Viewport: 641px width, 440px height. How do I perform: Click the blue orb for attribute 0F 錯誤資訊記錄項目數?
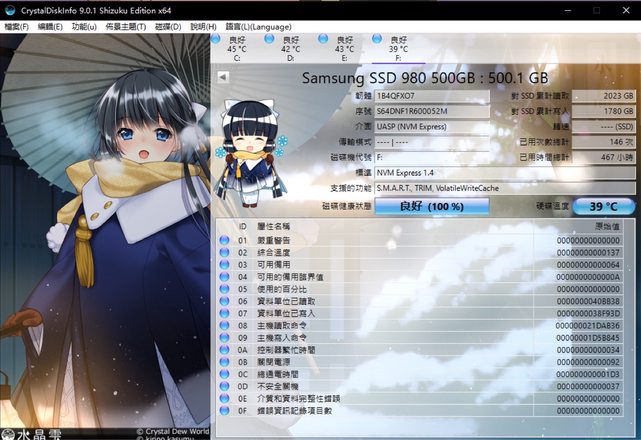coord(224,410)
